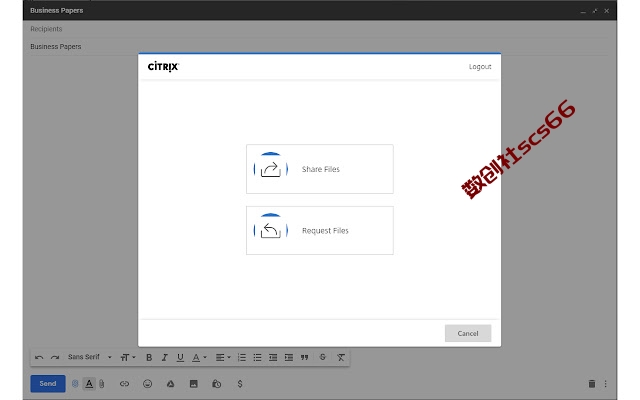The image size is (640, 400).
Task: Toggle the formatting options button
Action: pyautogui.click(x=89, y=384)
